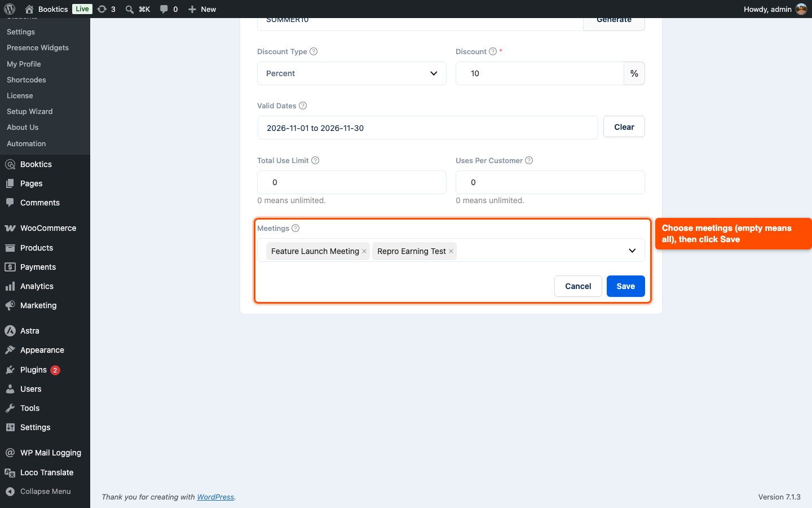Show Total Use Limit help icon
The height and width of the screenshot is (508, 812).
315,160
